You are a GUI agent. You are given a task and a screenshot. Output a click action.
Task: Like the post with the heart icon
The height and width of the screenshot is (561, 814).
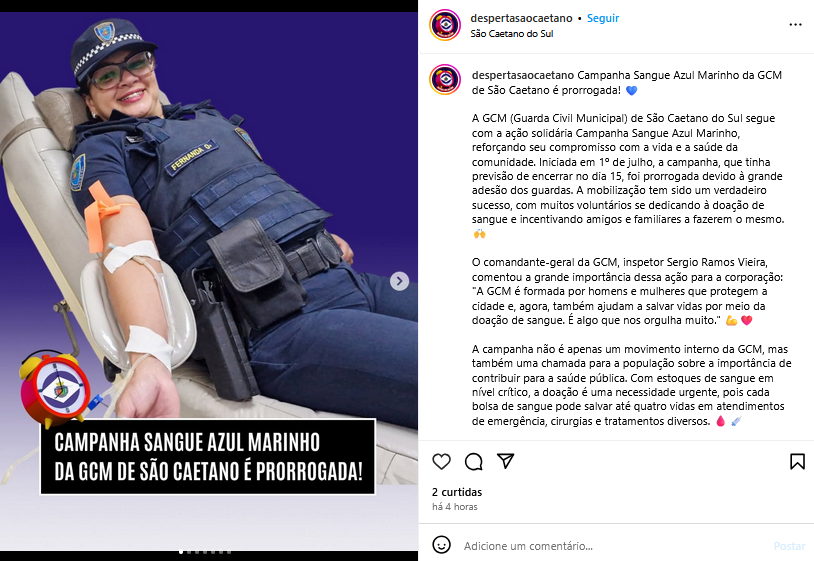tap(441, 461)
